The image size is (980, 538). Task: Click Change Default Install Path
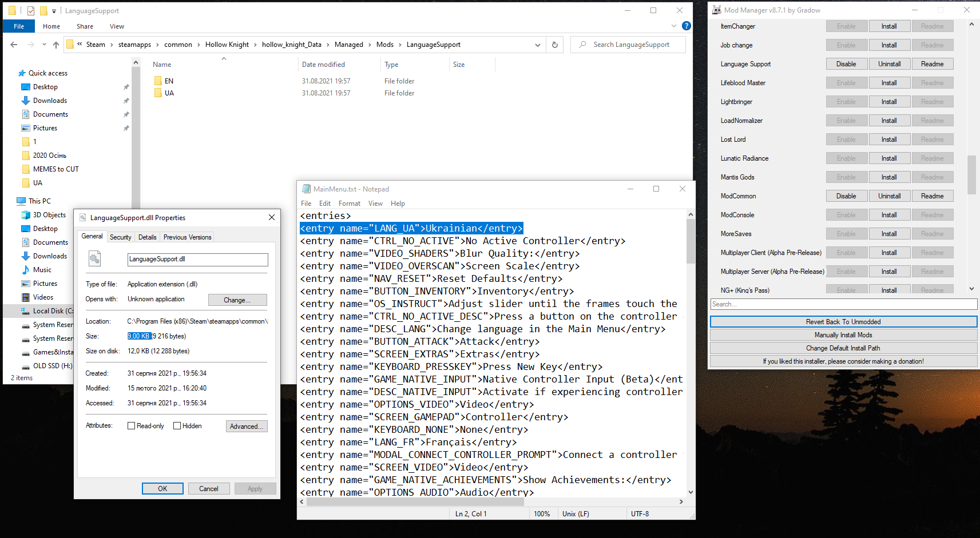(843, 348)
